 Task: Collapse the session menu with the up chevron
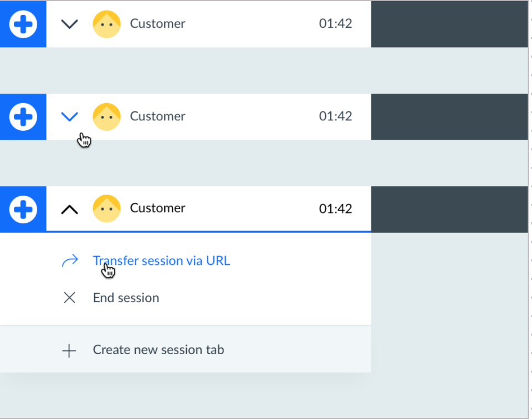point(69,209)
